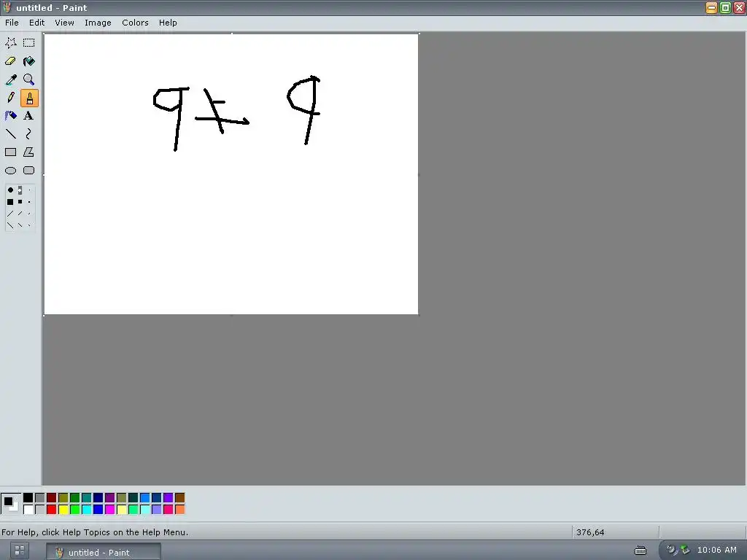747x560 pixels.
Task: Select the straight Line tool
Action: tap(10, 134)
